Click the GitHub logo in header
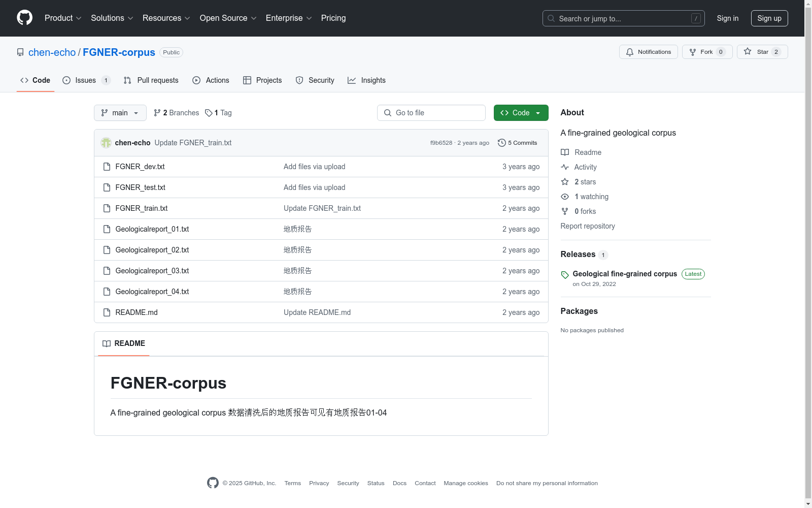 [x=24, y=18]
